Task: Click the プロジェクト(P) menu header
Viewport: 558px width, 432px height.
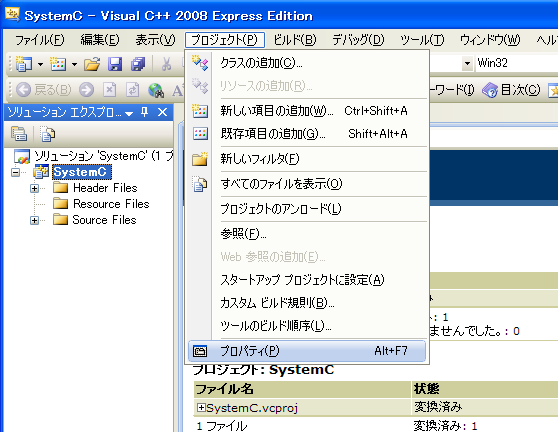Action: (225, 40)
